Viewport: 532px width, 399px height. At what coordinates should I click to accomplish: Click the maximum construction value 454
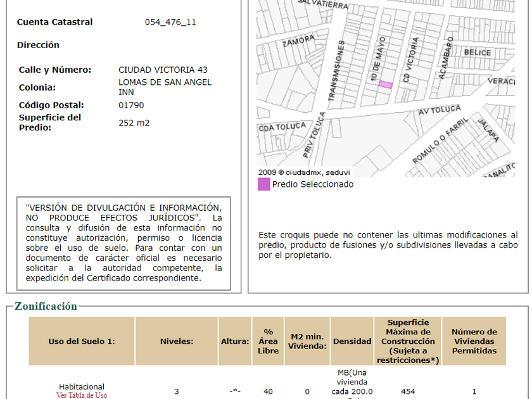point(408,391)
